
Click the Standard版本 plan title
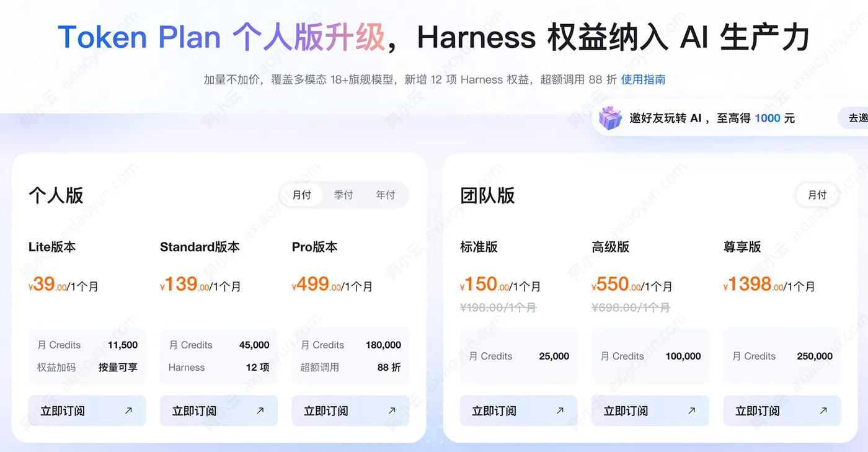tap(200, 247)
